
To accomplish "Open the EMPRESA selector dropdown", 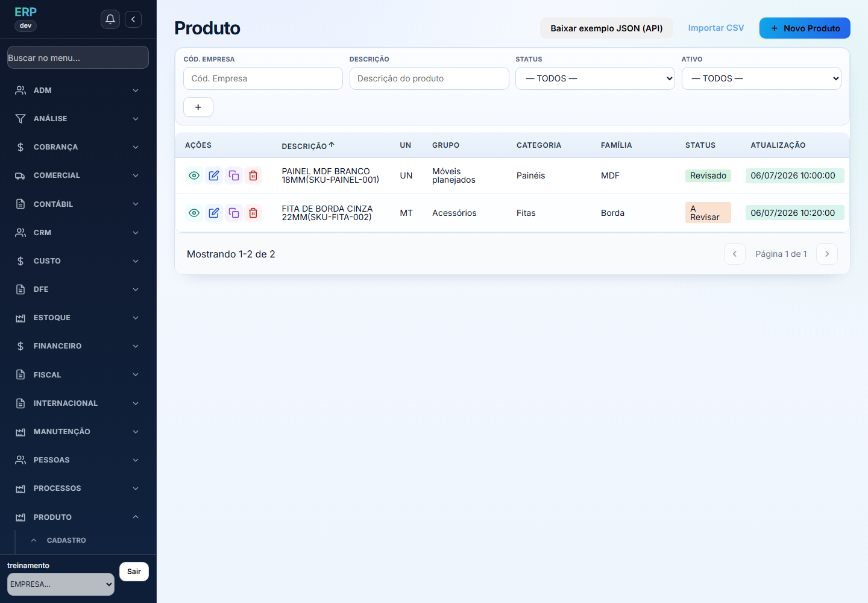I will tap(61, 584).
